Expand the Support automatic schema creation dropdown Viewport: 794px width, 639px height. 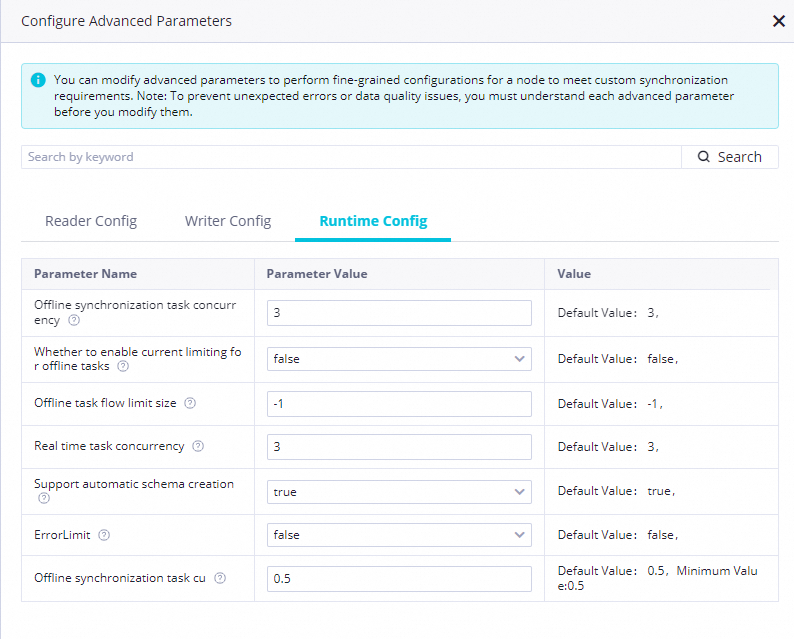[x=399, y=492]
